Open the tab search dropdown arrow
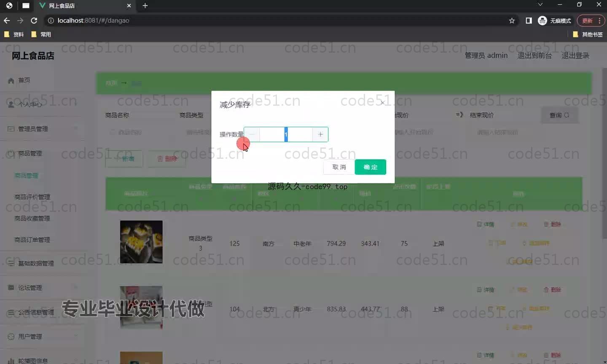The image size is (607, 364). tap(540, 5)
